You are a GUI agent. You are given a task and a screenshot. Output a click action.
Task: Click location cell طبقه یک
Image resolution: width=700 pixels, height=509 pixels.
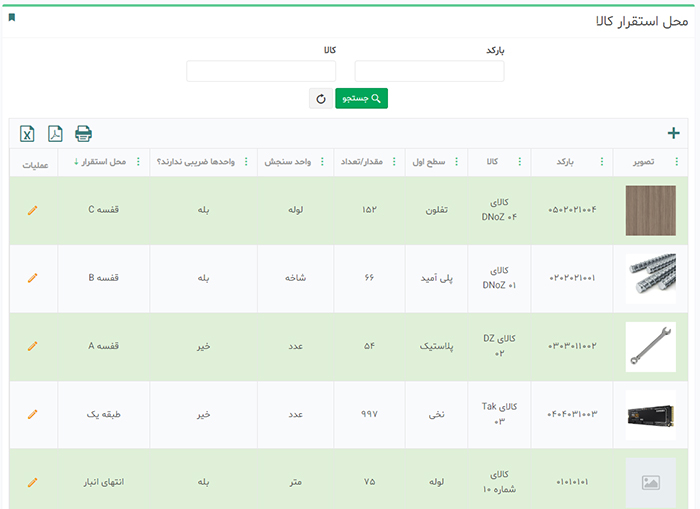point(104,414)
